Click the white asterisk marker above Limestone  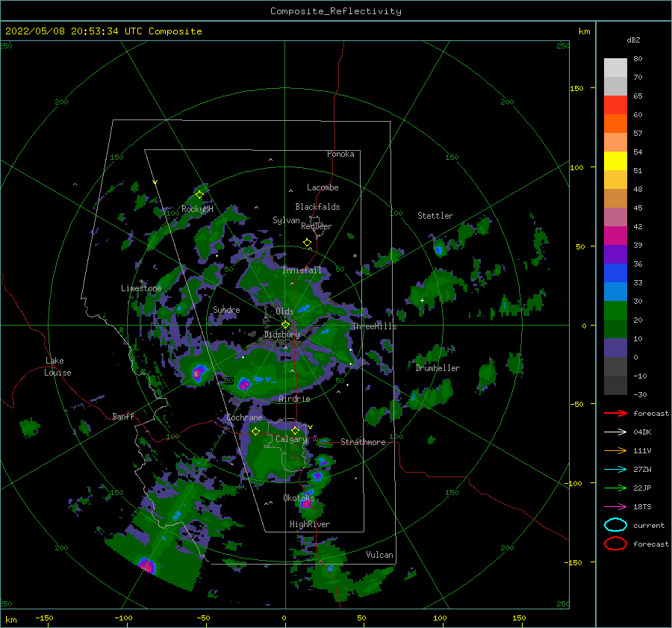tap(141, 282)
